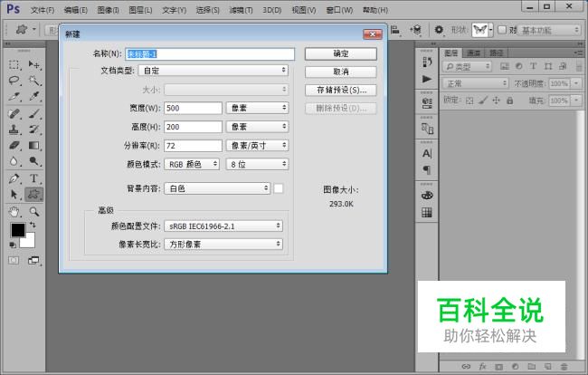
Task: Toggle Quick Mask mode
Action: pyautogui.click(x=14, y=260)
